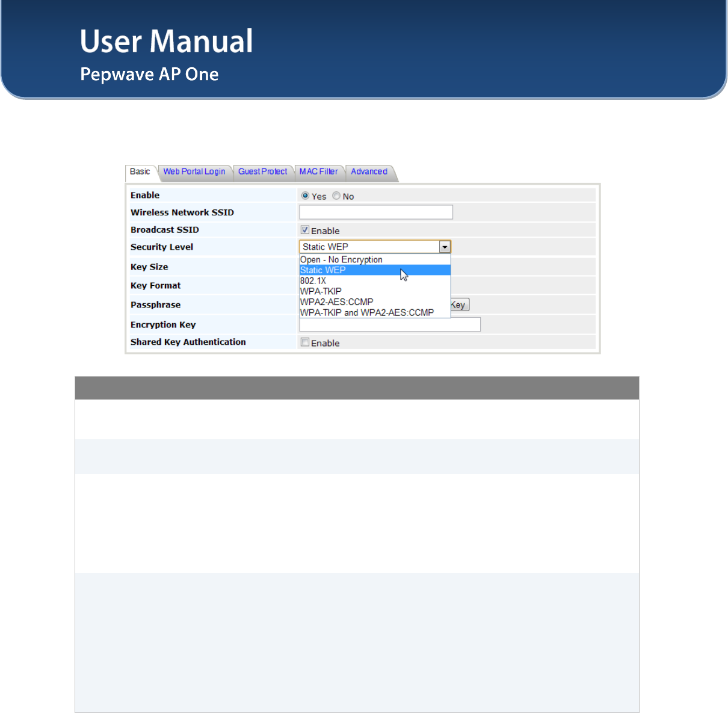Viewport: 728px width, 713px height.
Task: Choose WPA-TKIP security option
Action: click(x=375, y=291)
